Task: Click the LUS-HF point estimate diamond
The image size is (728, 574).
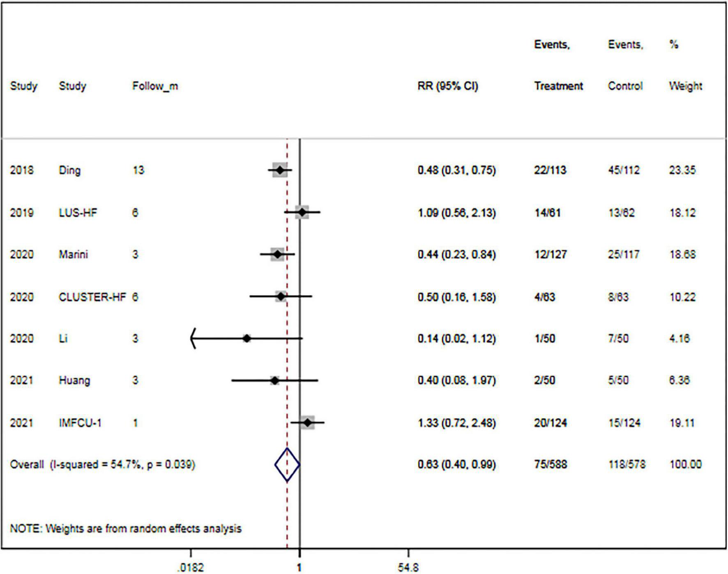Action: tap(302, 212)
